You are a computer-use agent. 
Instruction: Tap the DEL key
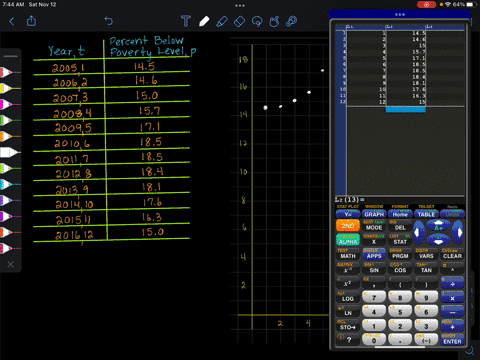400,227
